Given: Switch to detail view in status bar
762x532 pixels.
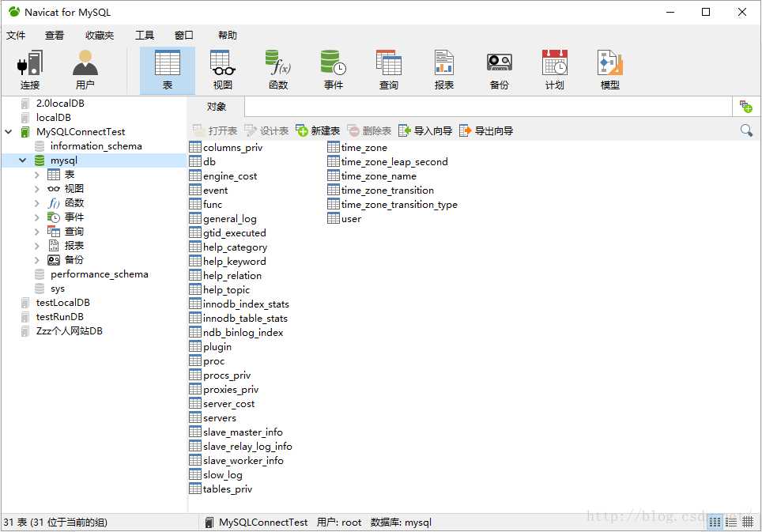Looking at the screenshot, I should (x=748, y=523).
